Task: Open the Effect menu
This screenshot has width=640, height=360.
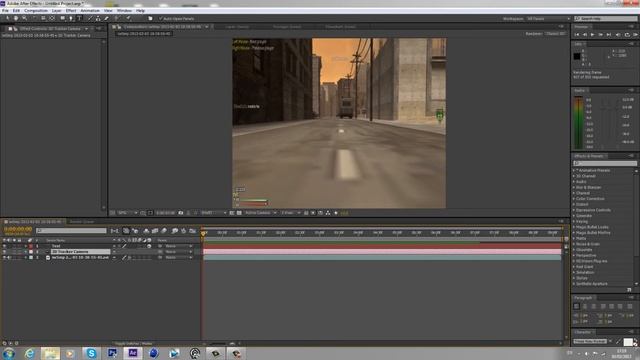Action: coord(71,11)
